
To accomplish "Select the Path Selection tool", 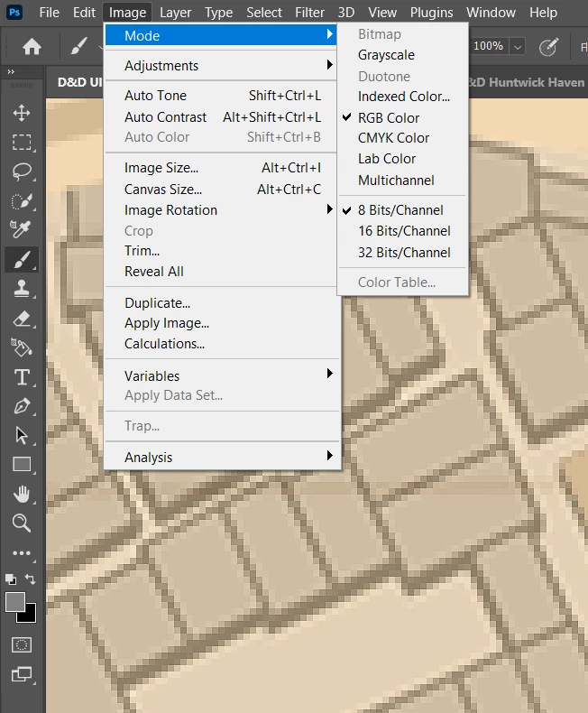I will [22, 435].
